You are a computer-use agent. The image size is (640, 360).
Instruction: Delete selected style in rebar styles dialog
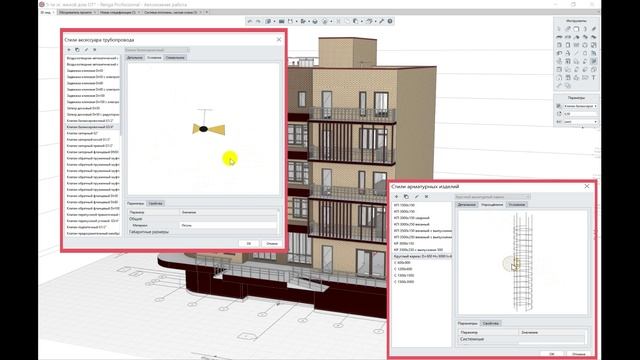427,196
